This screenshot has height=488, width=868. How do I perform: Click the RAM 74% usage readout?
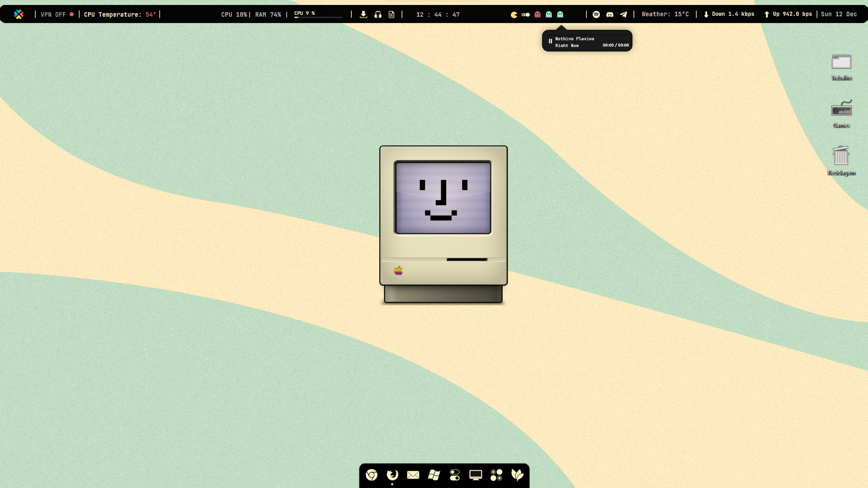coord(268,14)
